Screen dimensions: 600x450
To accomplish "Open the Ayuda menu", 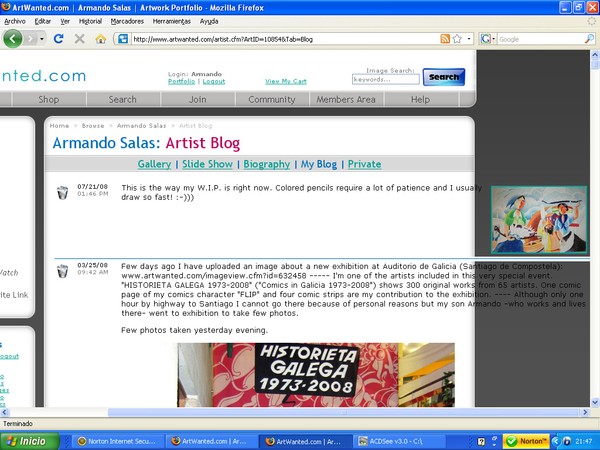I will point(209,21).
